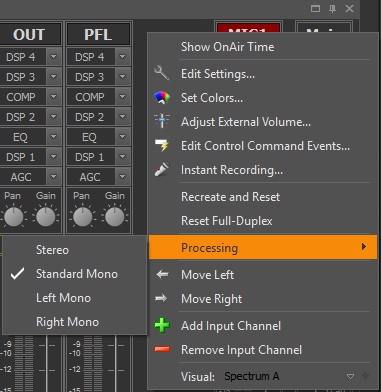Click the PFL EQ slot button
The height and width of the screenshot is (392, 381).
[90, 137]
